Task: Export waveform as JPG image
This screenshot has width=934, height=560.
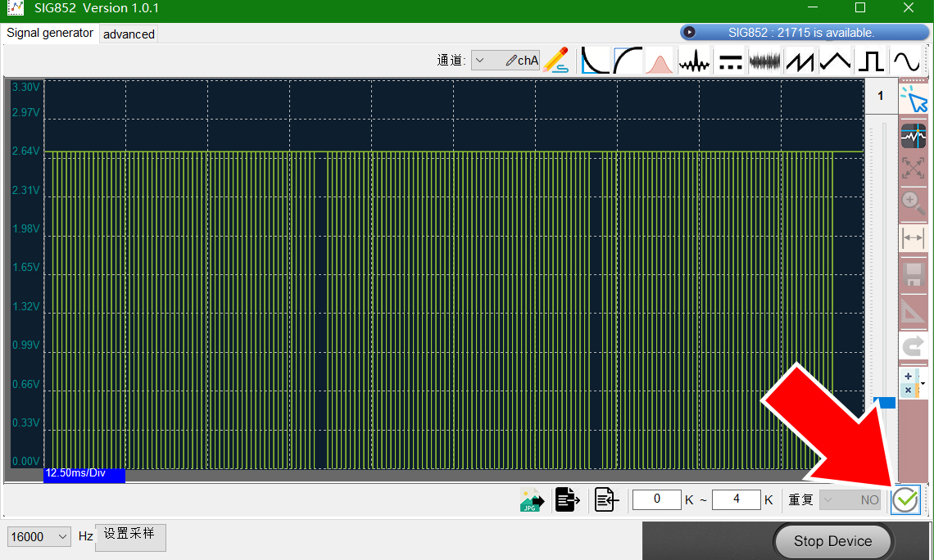Action: (x=533, y=499)
